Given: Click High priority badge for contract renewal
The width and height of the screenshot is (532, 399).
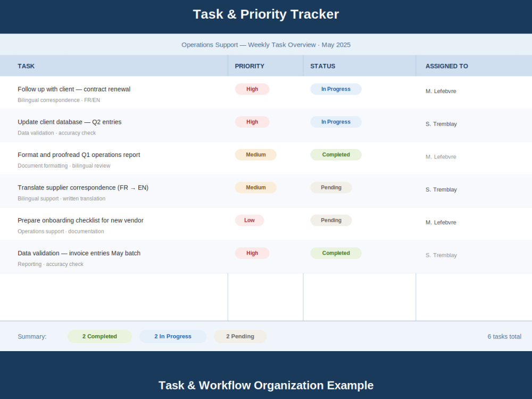Looking at the screenshot, I should click(x=252, y=89).
